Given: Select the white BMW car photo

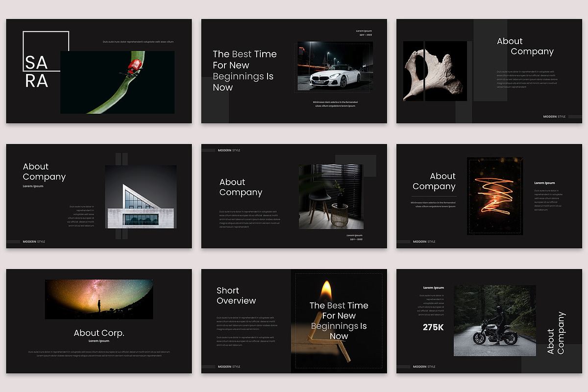Looking at the screenshot, I should [335, 66].
